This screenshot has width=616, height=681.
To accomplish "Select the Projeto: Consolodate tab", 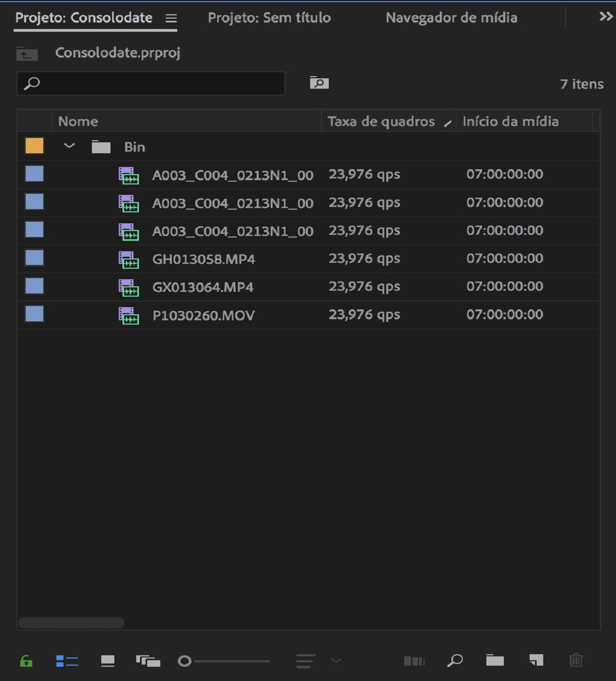I will (84, 18).
